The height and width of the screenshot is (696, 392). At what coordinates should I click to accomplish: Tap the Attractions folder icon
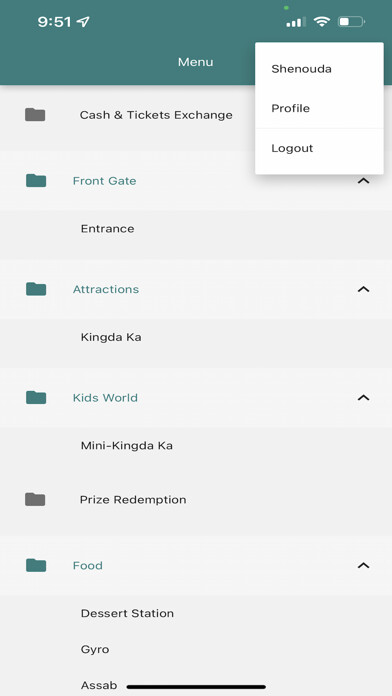36,289
